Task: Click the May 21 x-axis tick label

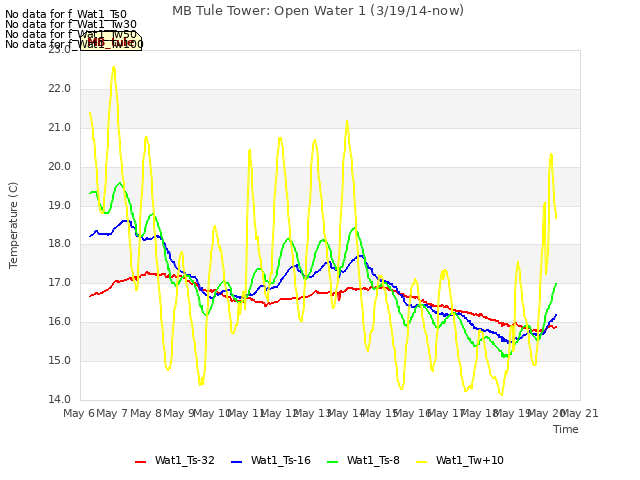Action: click(x=580, y=414)
